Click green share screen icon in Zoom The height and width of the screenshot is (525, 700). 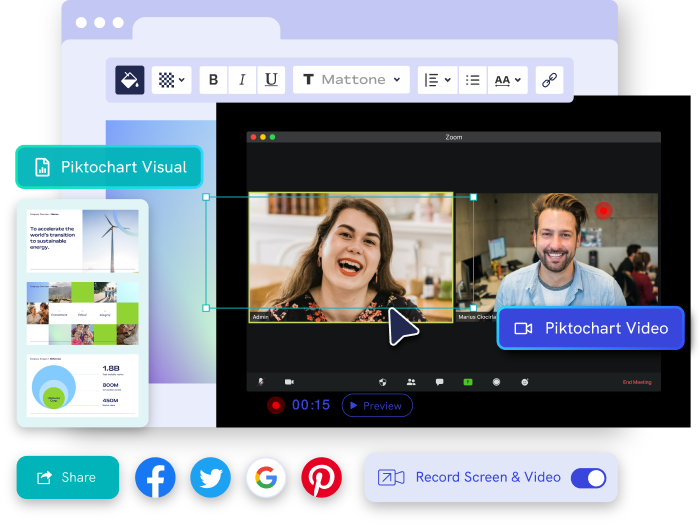(468, 382)
